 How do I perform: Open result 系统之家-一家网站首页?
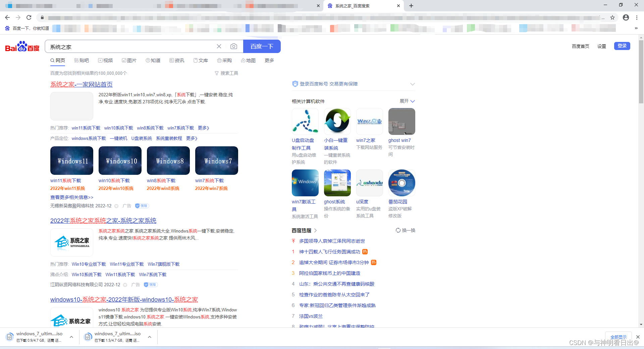click(82, 84)
